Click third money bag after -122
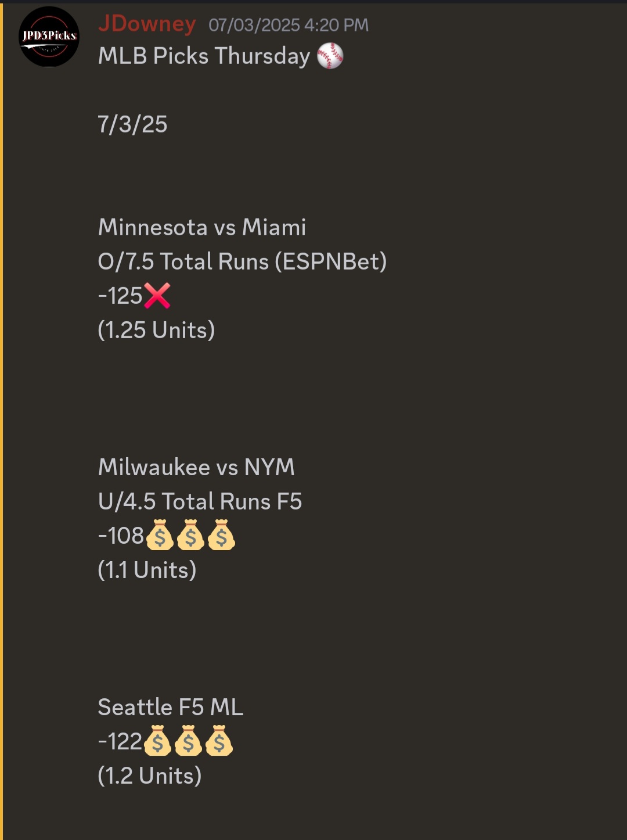Screen dimensions: 627x840 tap(219, 741)
